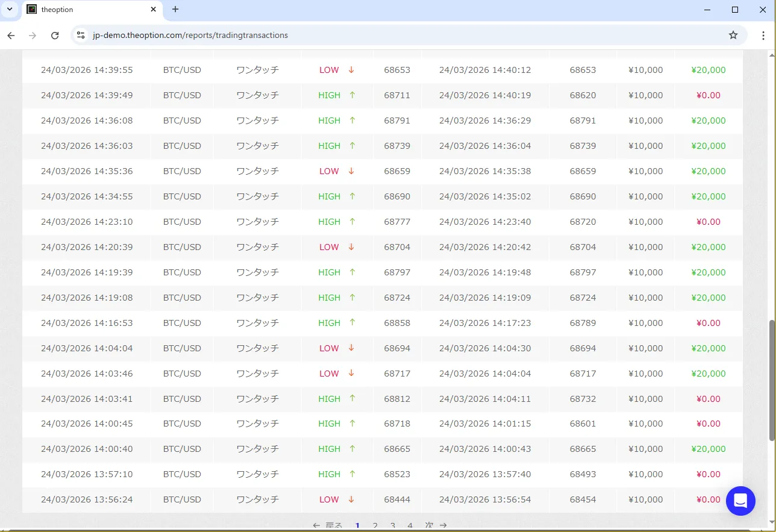
Task: Go to page 2 of transactions
Action: 375,526
